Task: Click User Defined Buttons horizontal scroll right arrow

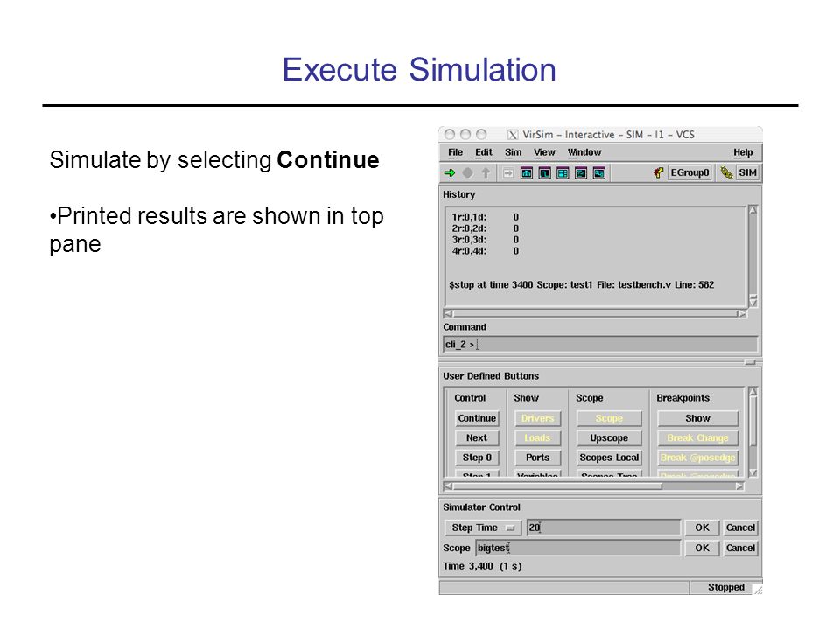Action: coord(739,486)
